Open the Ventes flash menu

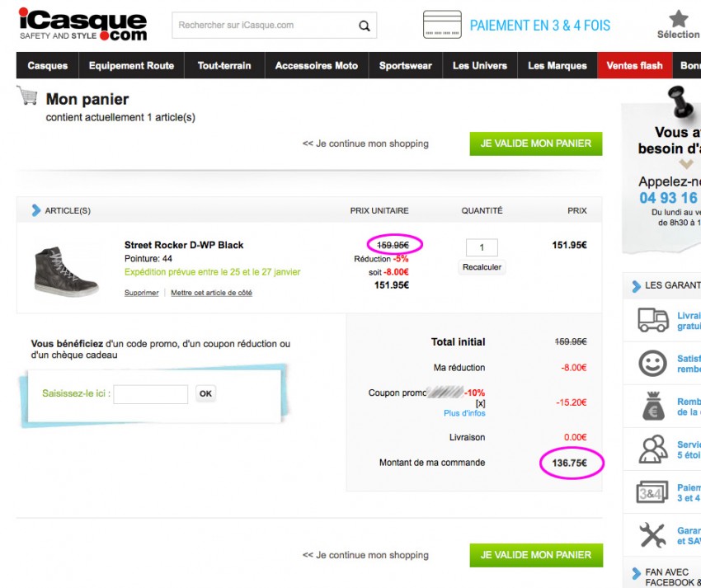(x=634, y=64)
